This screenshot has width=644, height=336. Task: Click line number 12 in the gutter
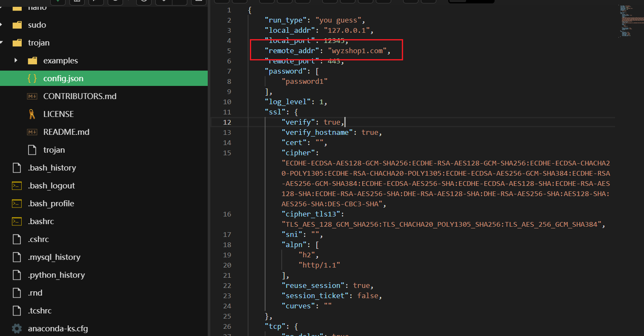[227, 122]
